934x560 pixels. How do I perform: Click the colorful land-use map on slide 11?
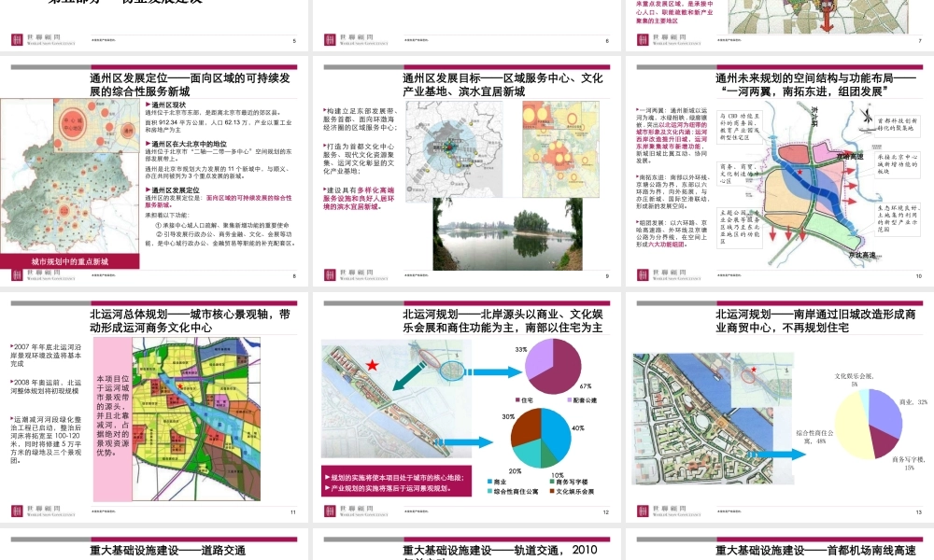point(196,420)
